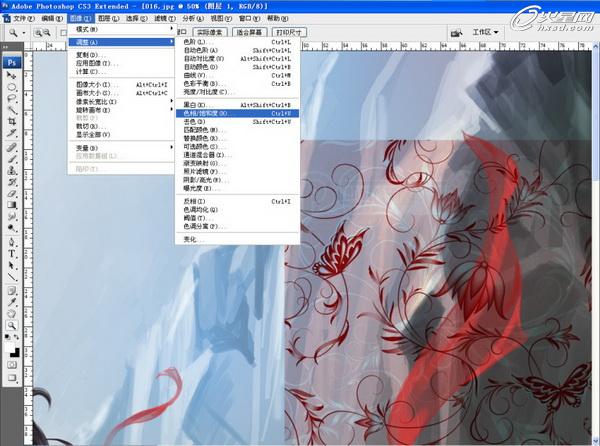Screen dimensions: 600x446
Task: Open the Zoom tool preset picker arrow
Action: click(x=24, y=33)
